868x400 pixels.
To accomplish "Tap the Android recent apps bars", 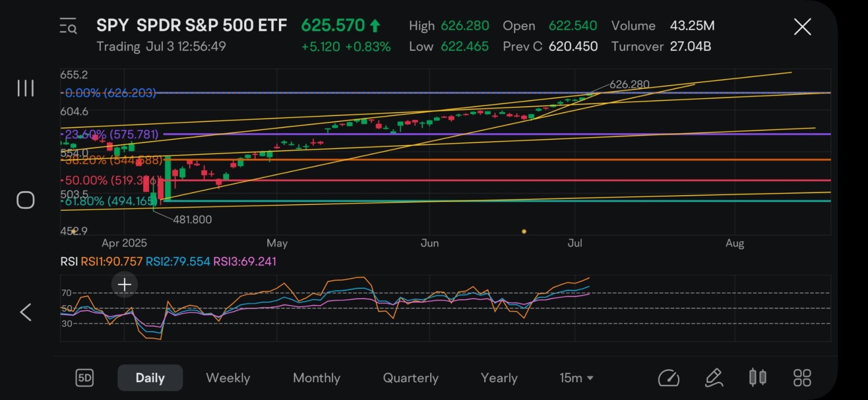I will (25, 88).
